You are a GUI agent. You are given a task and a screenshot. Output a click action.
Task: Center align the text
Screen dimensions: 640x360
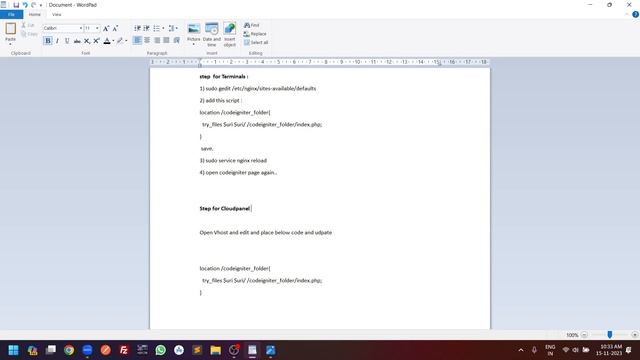[x=147, y=40]
